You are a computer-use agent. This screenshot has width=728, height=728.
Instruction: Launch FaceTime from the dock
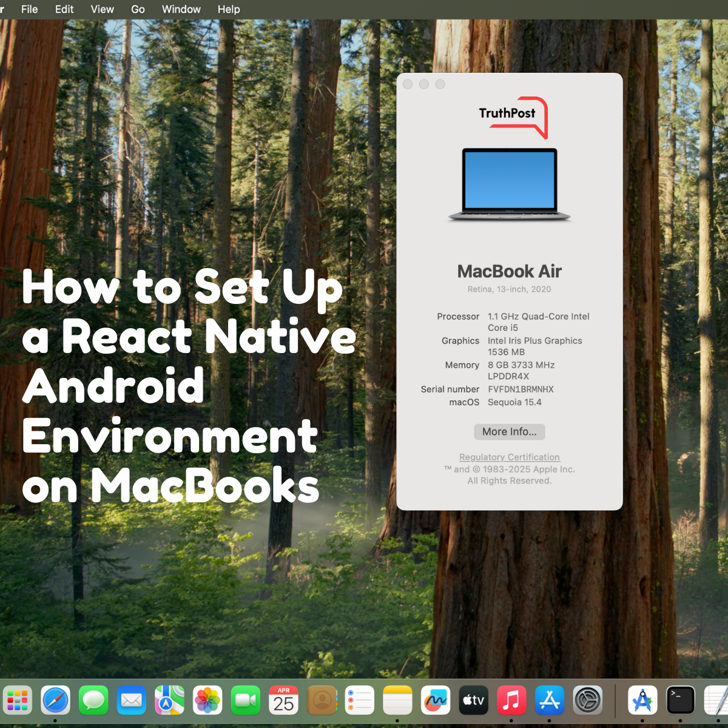coord(246,701)
